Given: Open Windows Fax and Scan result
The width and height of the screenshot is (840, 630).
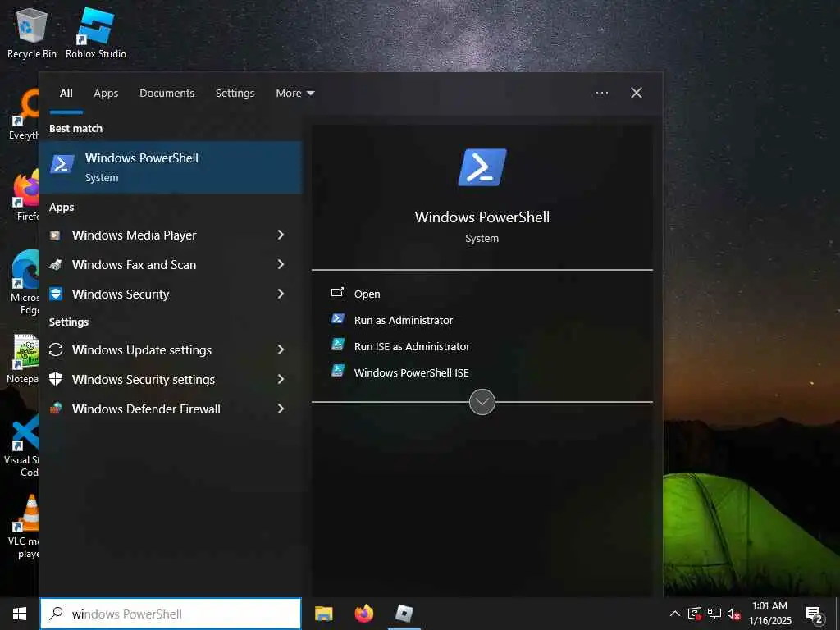Looking at the screenshot, I should pyautogui.click(x=171, y=265).
